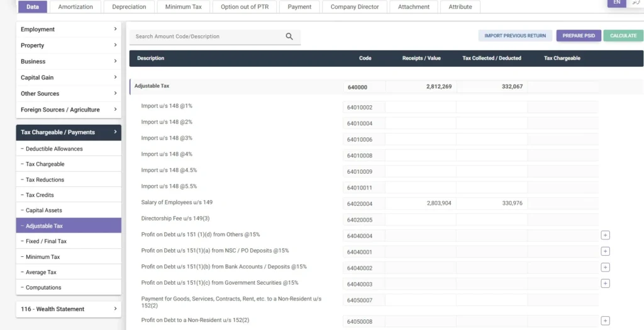The image size is (644, 330).
Task: Click plus icon for Bank Accounts / Deposits row
Action: coord(605,268)
